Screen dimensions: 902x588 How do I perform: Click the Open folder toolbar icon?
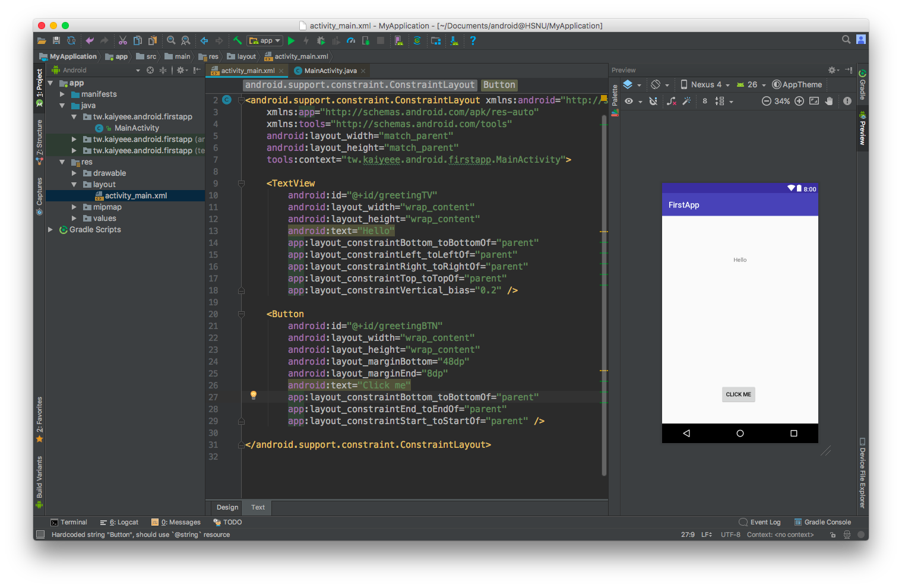42,41
